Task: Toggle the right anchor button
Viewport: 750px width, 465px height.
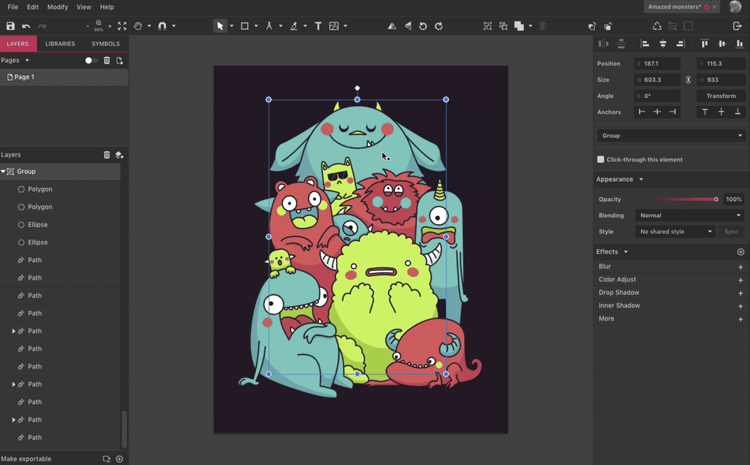Action: click(673, 112)
